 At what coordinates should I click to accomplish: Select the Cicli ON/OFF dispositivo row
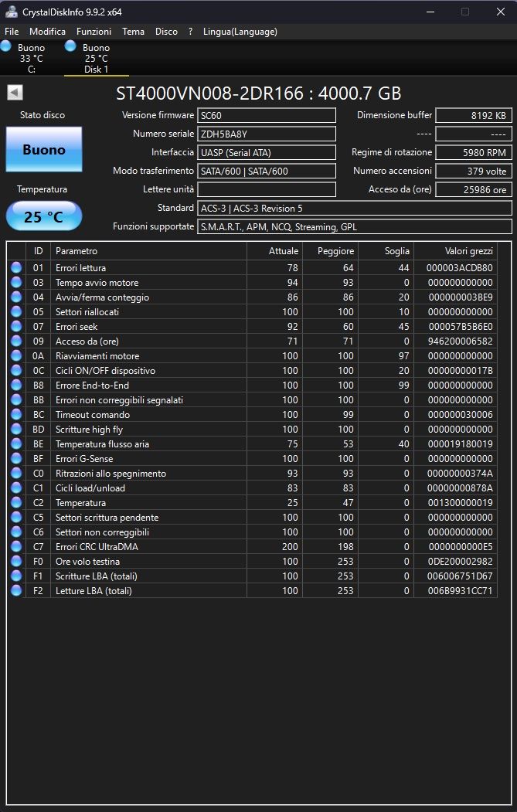[x=252, y=371]
